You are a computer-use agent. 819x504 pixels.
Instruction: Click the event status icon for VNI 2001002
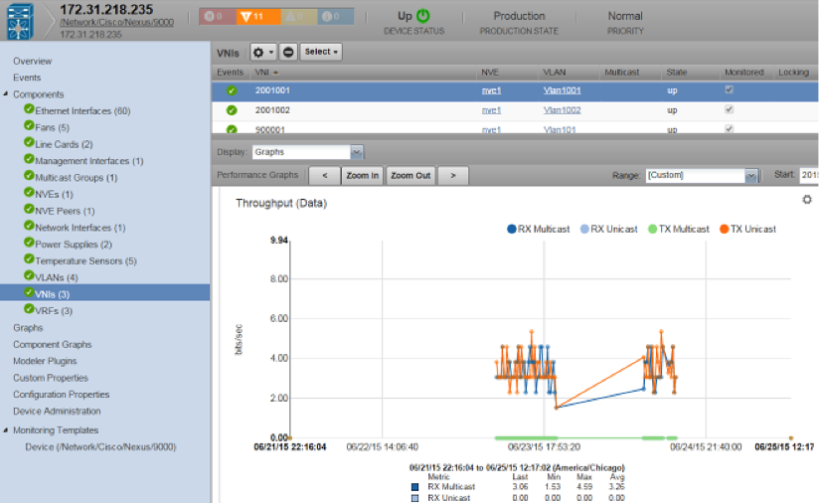coord(232,110)
